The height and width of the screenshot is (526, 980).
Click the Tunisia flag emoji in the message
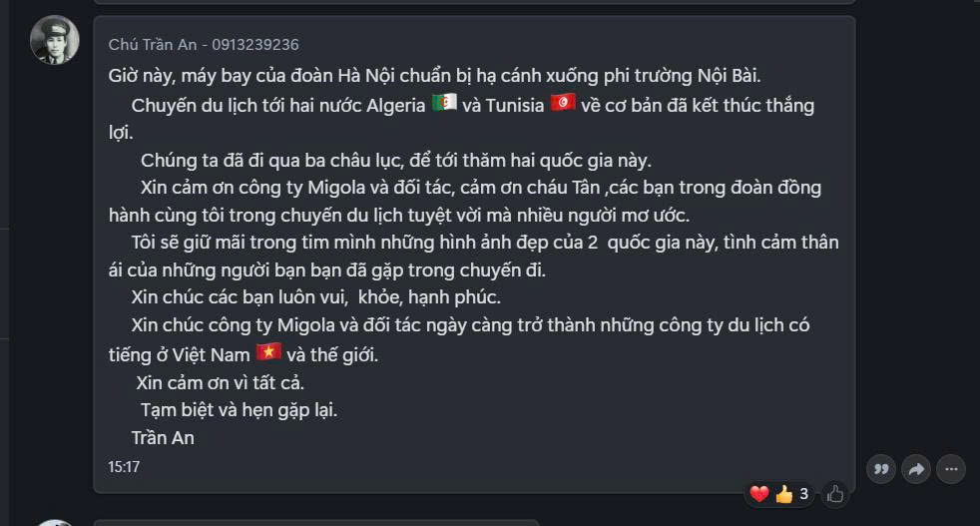point(563,103)
